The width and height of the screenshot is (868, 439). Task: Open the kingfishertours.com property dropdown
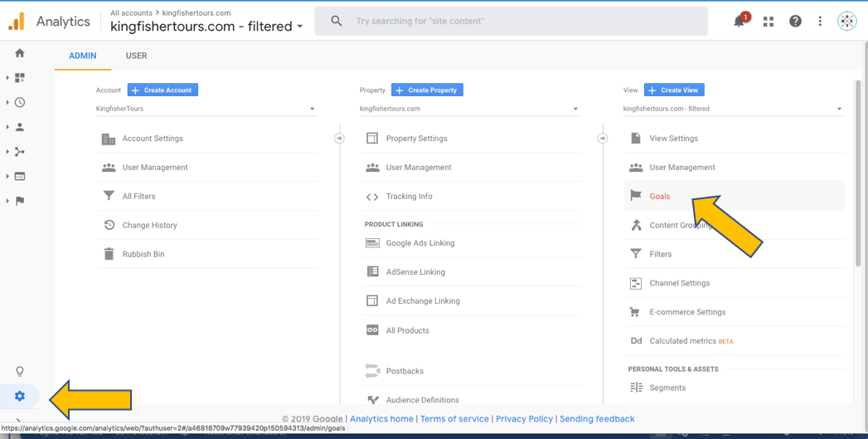click(x=471, y=109)
